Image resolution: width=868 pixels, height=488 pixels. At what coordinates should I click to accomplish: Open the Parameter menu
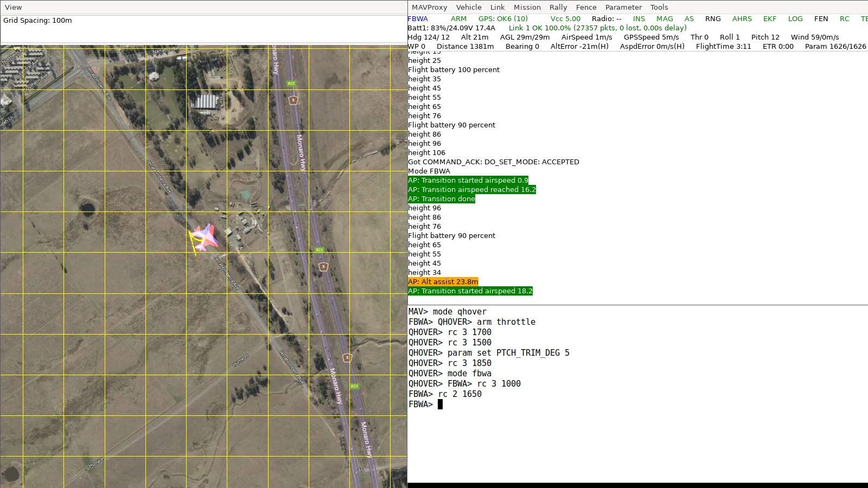(x=623, y=7)
